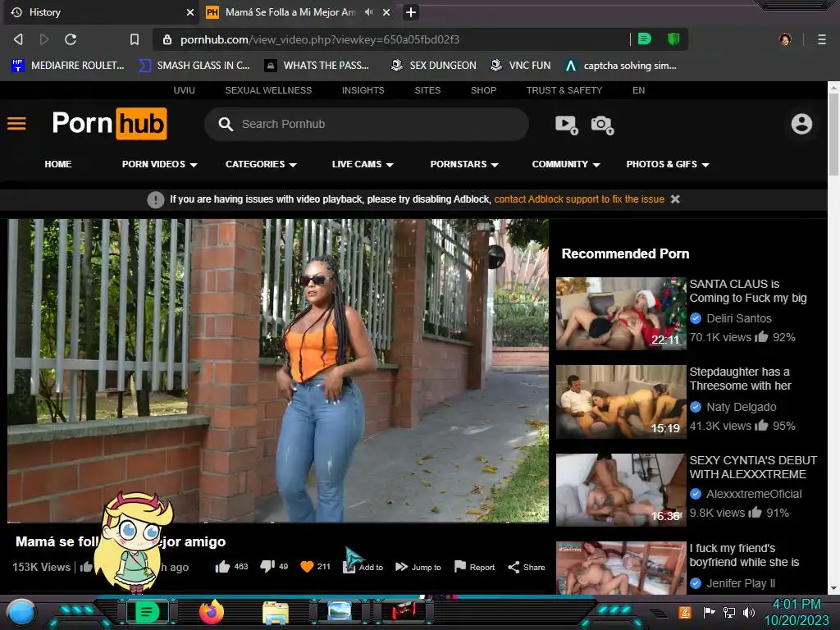Screen dimensions: 840x630
Task: Click the Share button
Action: (527, 567)
